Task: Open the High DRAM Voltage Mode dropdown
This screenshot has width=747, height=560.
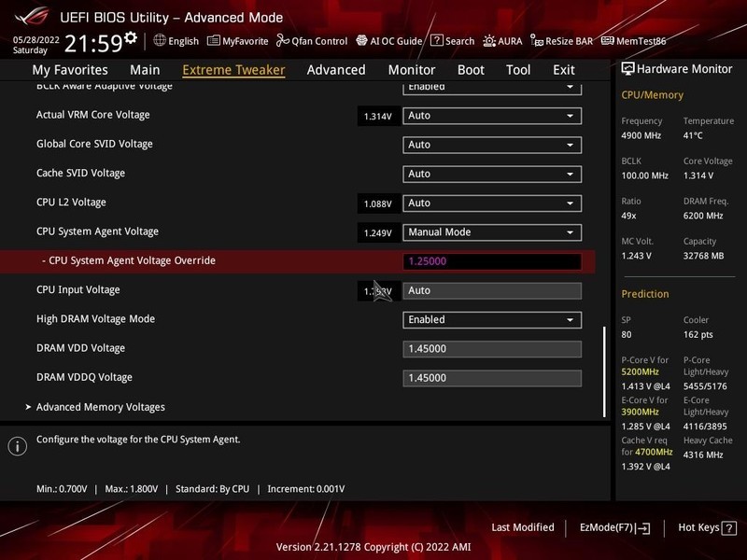Action: (492, 318)
